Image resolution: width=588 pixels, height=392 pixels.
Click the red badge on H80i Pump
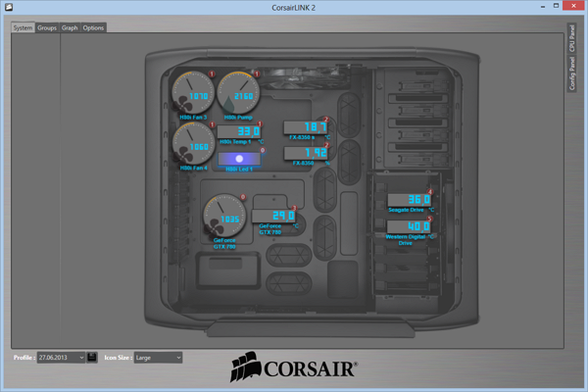point(257,73)
